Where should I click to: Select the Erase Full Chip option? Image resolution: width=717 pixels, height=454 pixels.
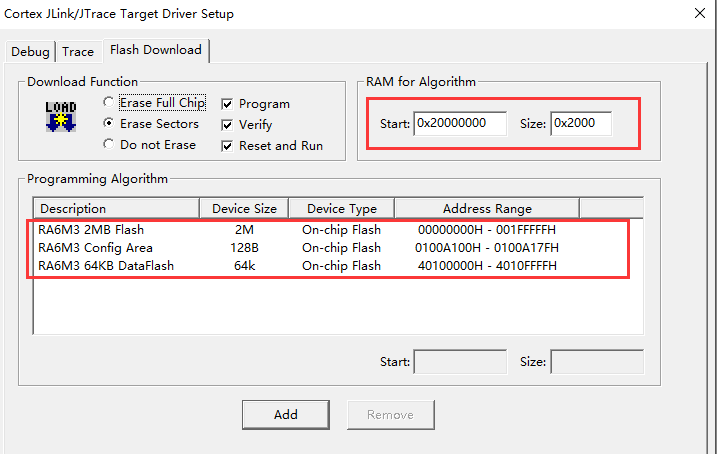point(110,103)
